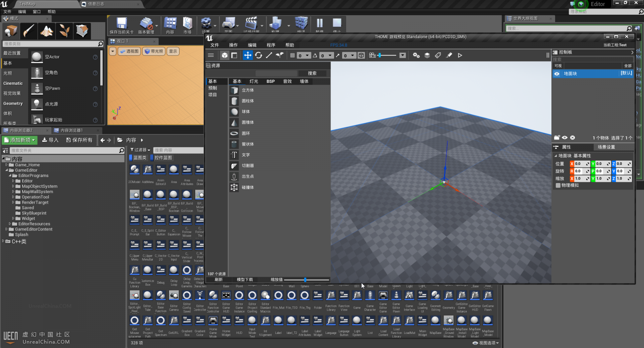Adjust the 缩放值 thumbnail scale slider

pos(305,280)
